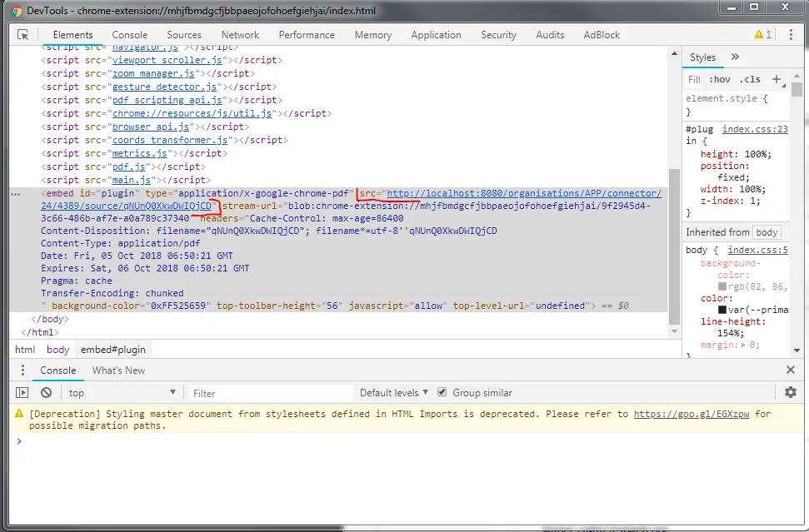Follow the goo.gl/EGXzpw deprecation link

[x=691, y=414]
